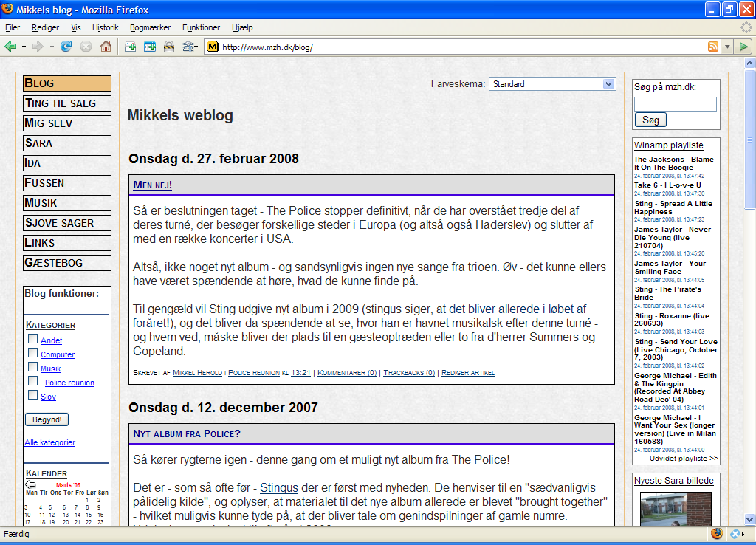Click the Søg search button

tap(650, 120)
